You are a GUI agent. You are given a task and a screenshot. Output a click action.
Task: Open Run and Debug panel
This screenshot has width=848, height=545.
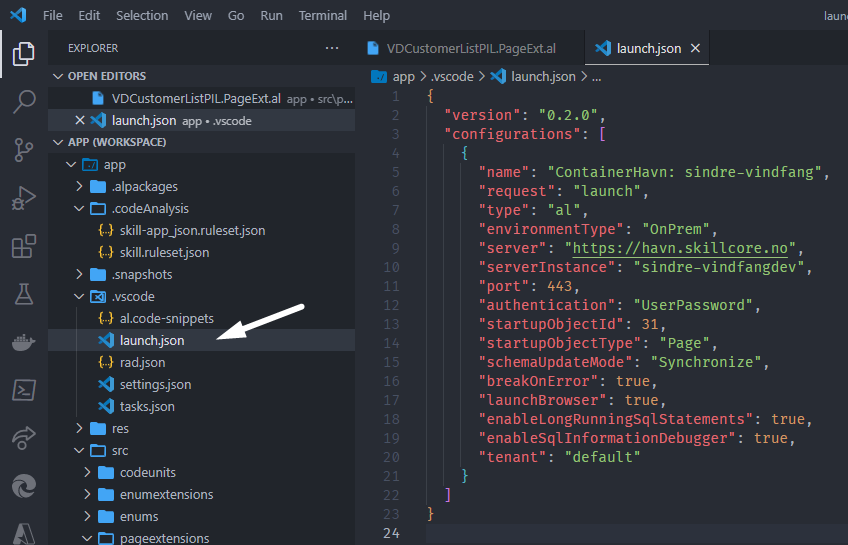pyautogui.click(x=23, y=198)
